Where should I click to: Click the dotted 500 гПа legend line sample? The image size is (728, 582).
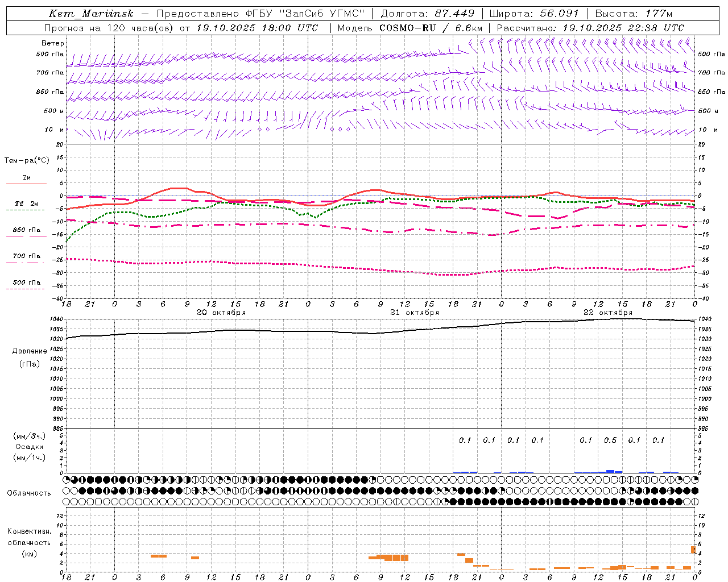25,289
